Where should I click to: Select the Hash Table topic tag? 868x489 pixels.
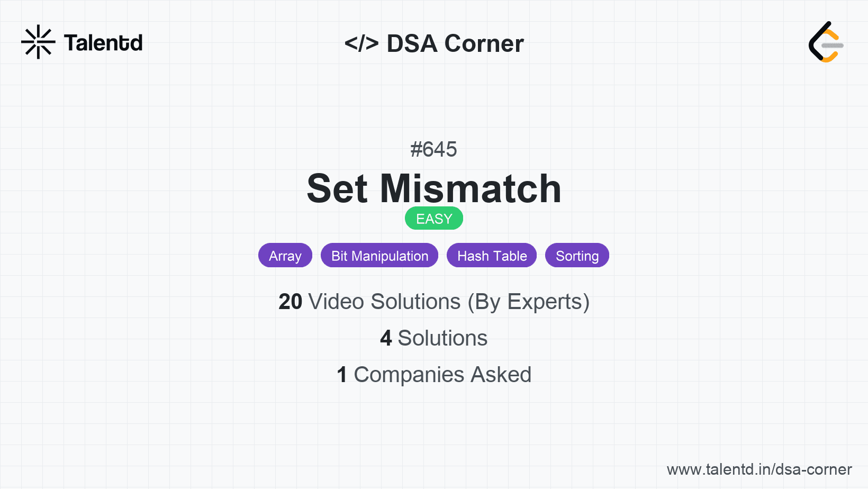pos(492,256)
